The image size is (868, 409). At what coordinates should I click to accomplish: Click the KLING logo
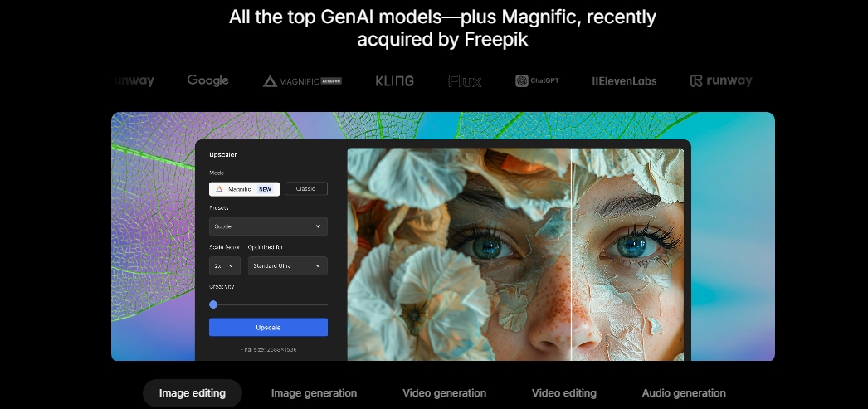click(395, 81)
